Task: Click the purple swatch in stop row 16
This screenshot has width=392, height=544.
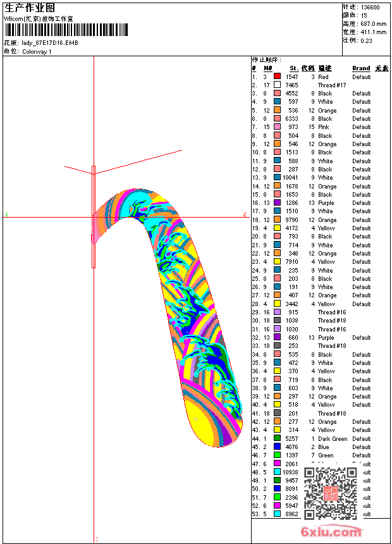Action: [x=277, y=202]
